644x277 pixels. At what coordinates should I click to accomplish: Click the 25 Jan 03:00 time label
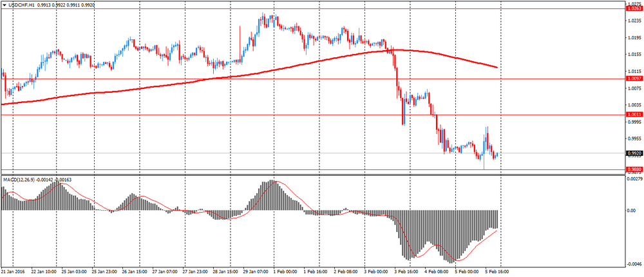[75, 272]
